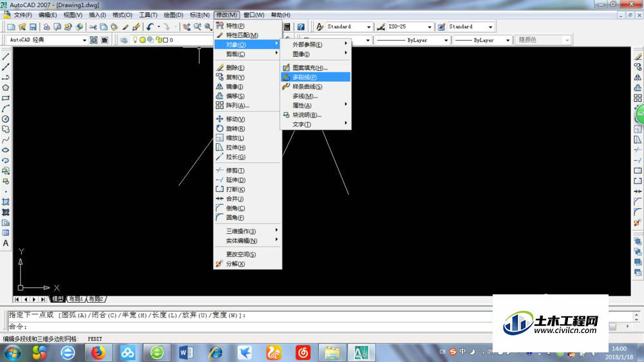Select the Multiline Text tool (A)
The width and height of the screenshot is (644, 362).
[6, 243]
